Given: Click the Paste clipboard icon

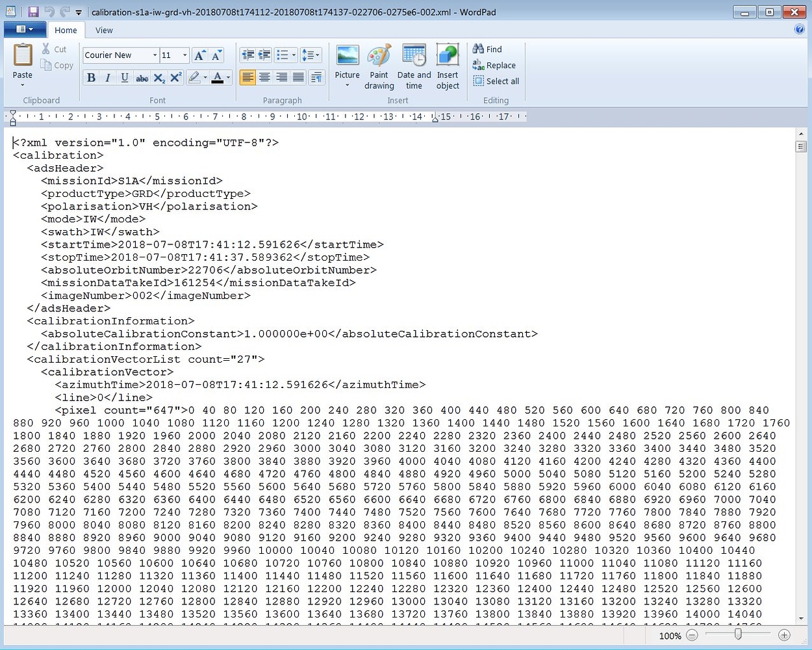Looking at the screenshot, I should coord(23,55).
